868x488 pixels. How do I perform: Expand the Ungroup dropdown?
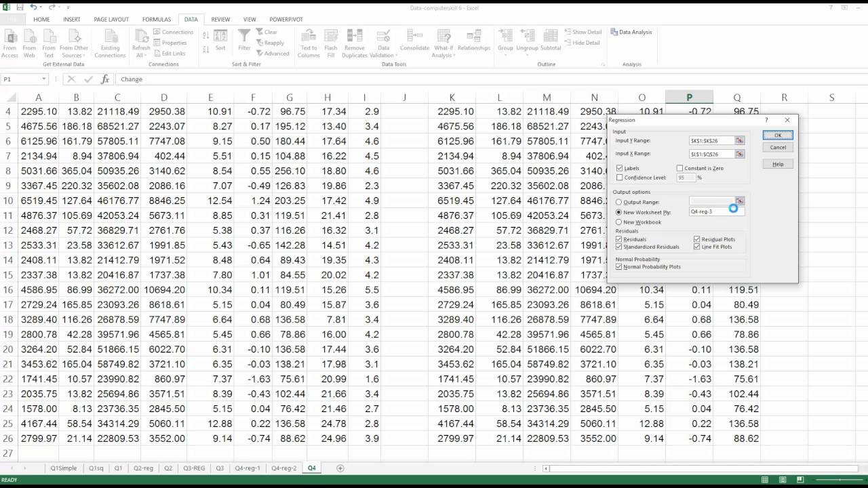527,56
